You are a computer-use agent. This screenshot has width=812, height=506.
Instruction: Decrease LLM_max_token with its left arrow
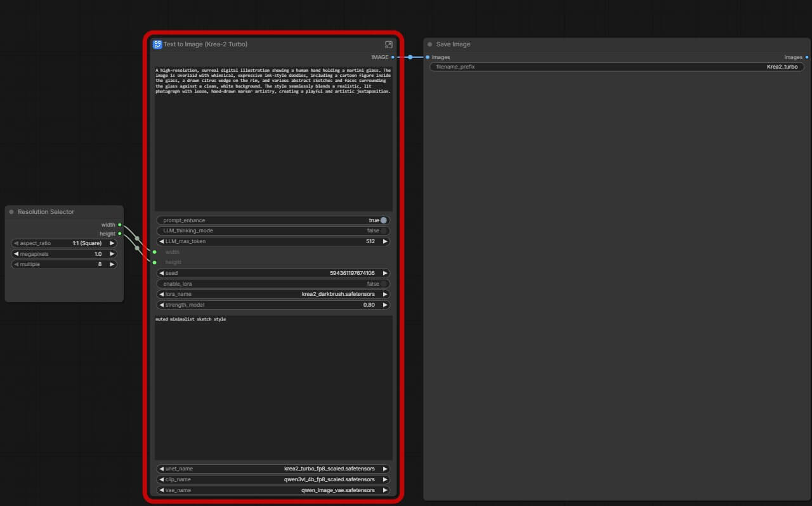tap(161, 241)
